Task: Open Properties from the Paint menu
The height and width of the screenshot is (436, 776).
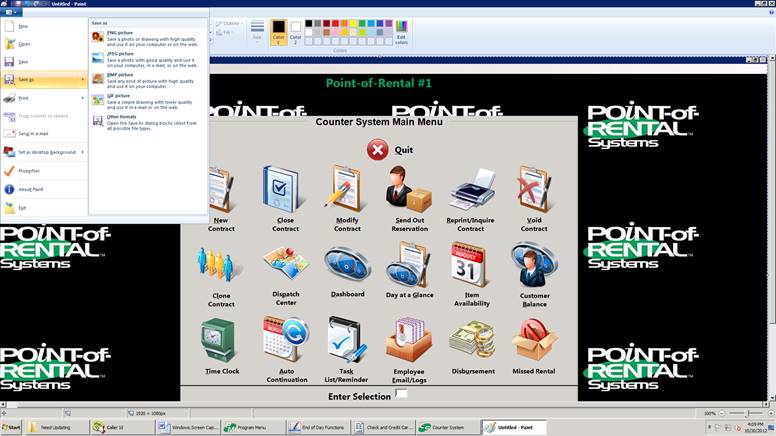Action: coord(44,171)
